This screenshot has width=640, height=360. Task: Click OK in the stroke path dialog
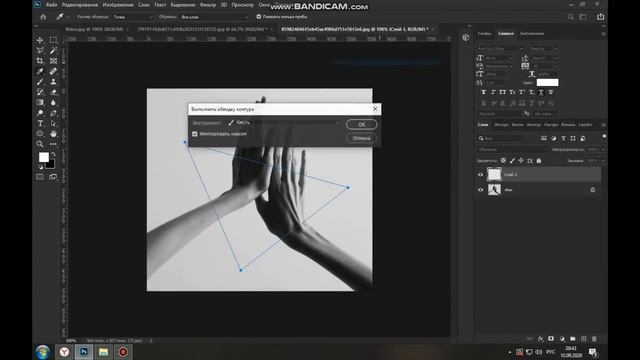coord(362,124)
